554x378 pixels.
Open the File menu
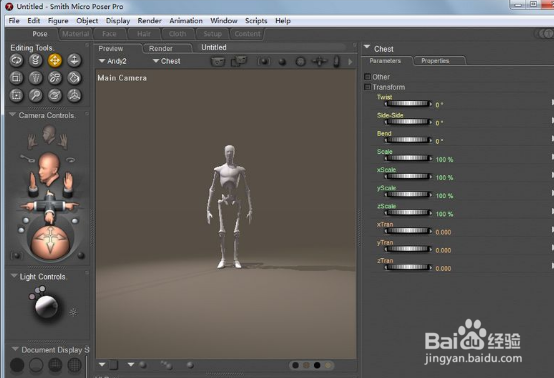[x=14, y=20]
